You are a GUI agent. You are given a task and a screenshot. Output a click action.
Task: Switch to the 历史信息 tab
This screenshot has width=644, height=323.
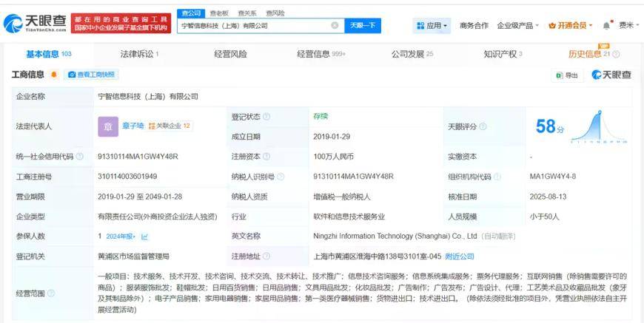589,54
